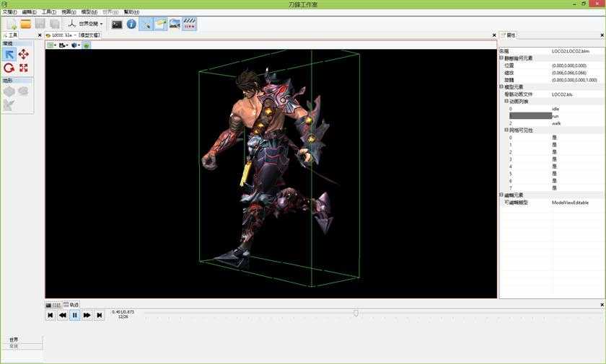Select the highlighted run animation row
Image resolution: width=606 pixels, height=364 pixels.
click(x=555, y=116)
